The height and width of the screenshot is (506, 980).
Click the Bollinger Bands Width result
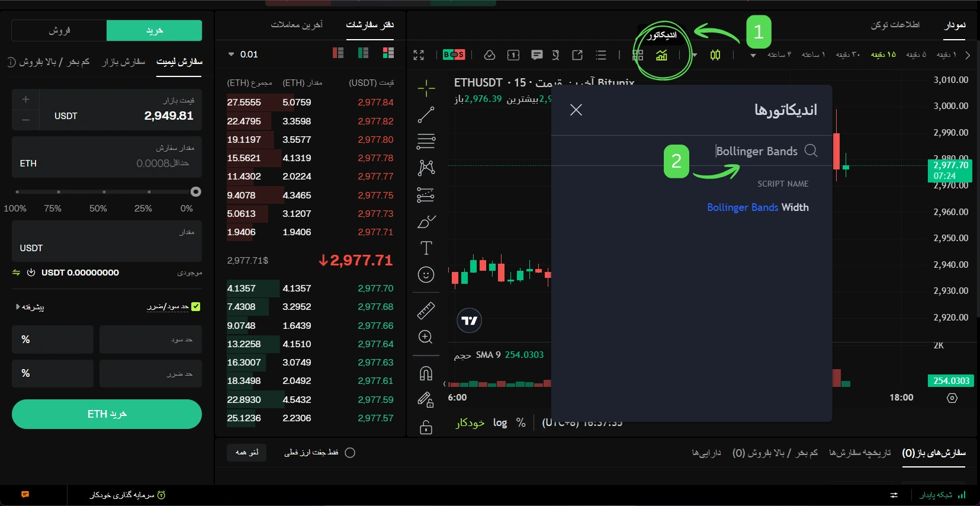coord(757,207)
